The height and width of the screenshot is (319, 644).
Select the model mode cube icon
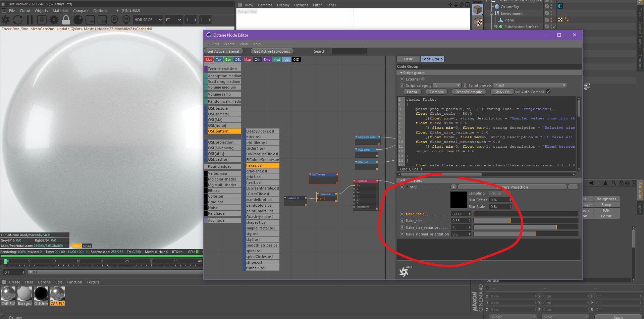coord(478,10)
